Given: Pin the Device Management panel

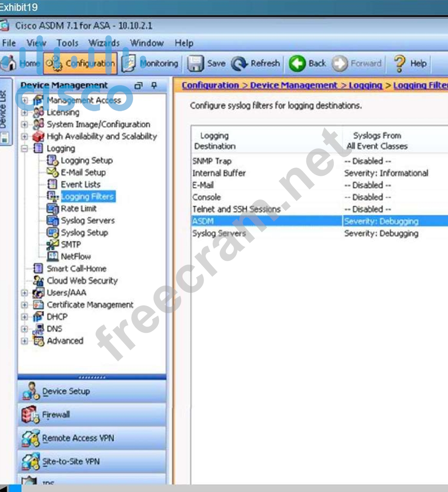Looking at the screenshot, I should tap(154, 85).
